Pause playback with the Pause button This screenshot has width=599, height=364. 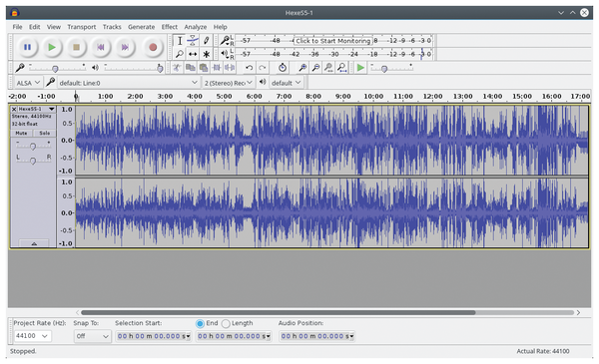pos(28,47)
